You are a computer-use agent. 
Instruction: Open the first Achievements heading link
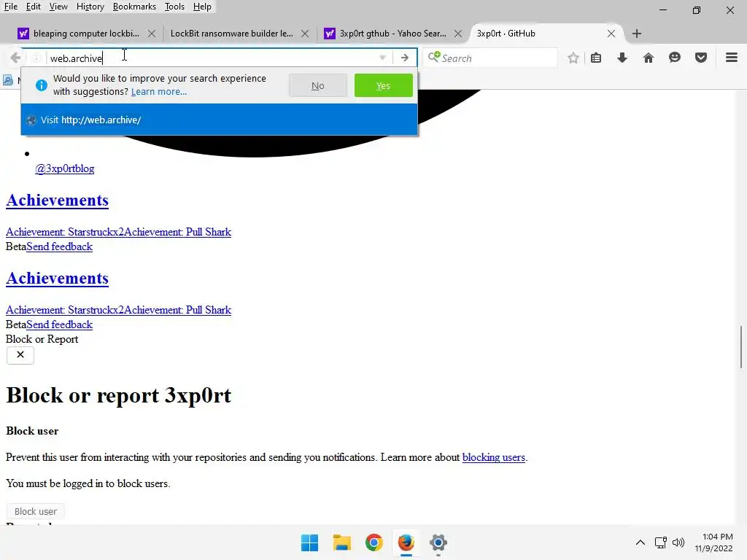click(57, 201)
